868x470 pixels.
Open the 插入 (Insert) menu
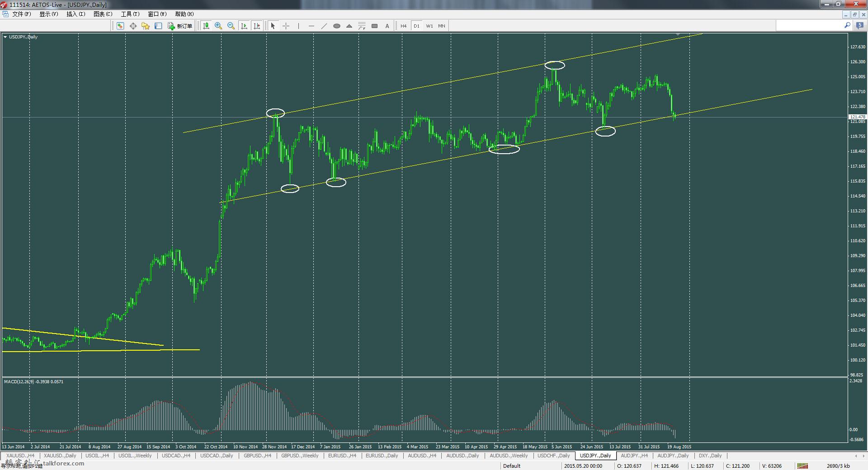76,14
